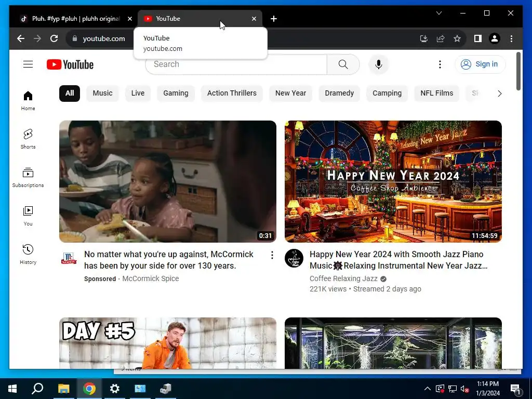Show more filter chips with right arrow
The image size is (532, 399).
pos(499,94)
